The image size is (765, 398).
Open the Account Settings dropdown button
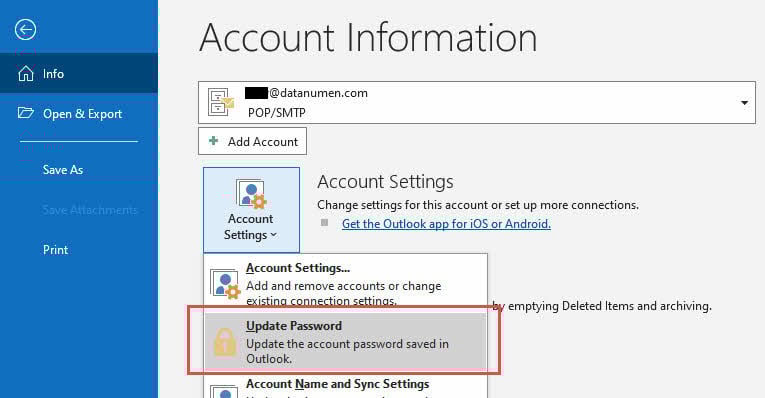click(x=251, y=210)
